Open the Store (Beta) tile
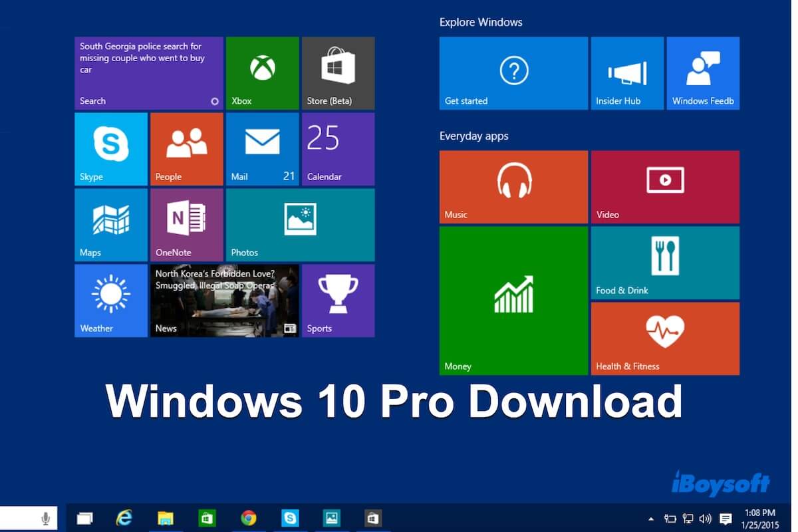The height and width of the screenshot is (532, 798). click(x=338, y=73)
